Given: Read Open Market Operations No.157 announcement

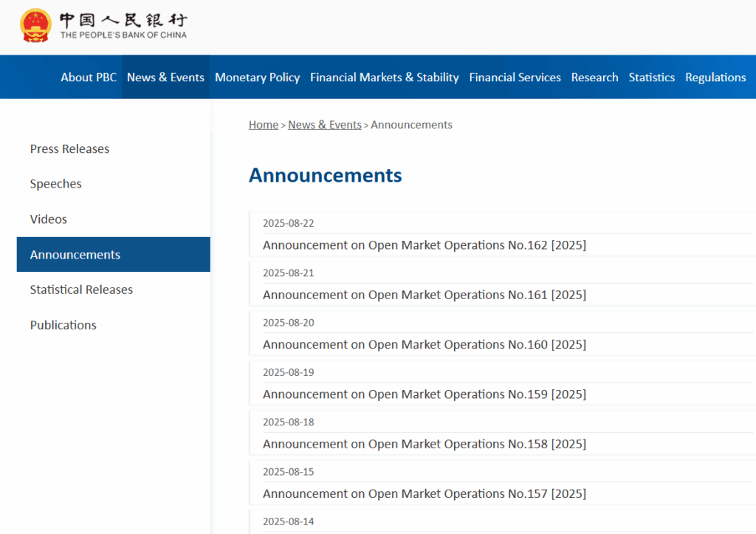Looking at the screenshot, I should coord(425,493).
